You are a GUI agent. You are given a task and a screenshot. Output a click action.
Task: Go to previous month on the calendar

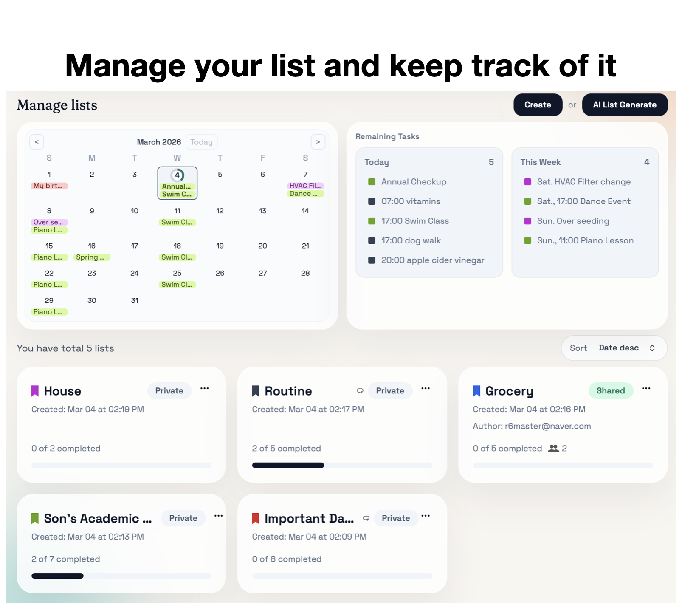pos(37,142)
